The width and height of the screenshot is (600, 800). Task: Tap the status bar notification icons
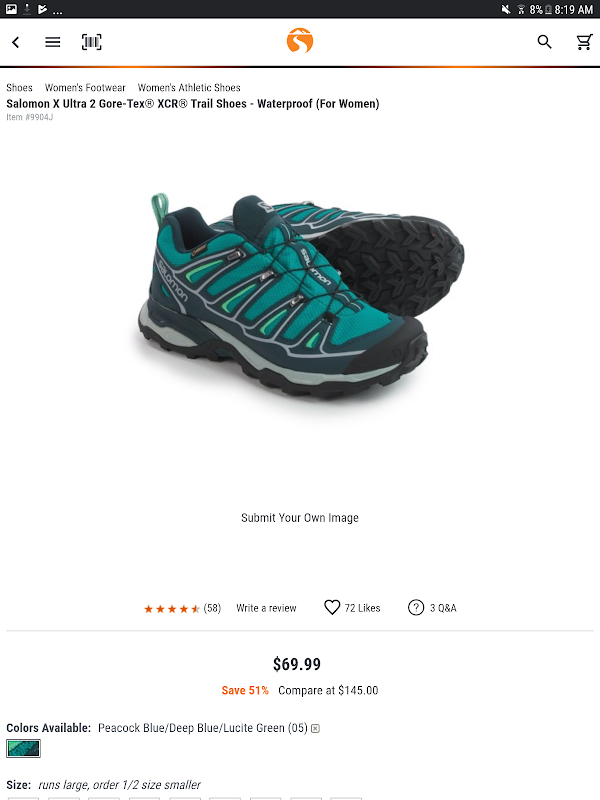coord(34,9)
